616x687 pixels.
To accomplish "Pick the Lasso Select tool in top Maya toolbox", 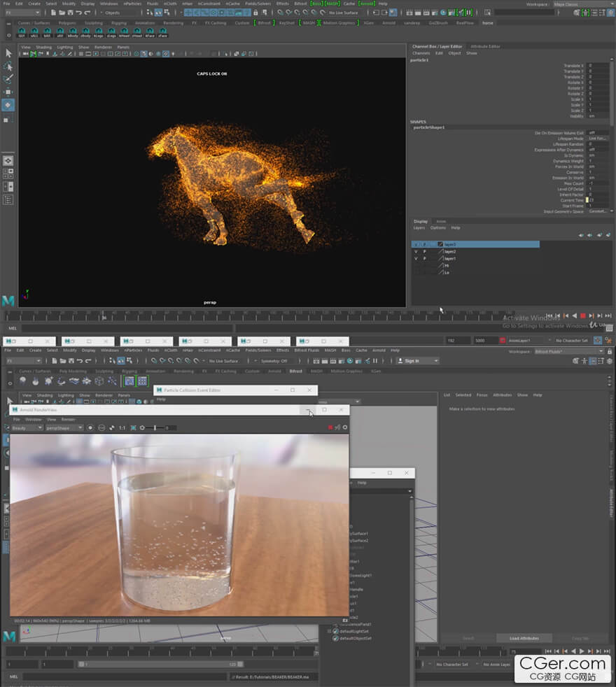I will pyautogui.click(x=8, y=66).
